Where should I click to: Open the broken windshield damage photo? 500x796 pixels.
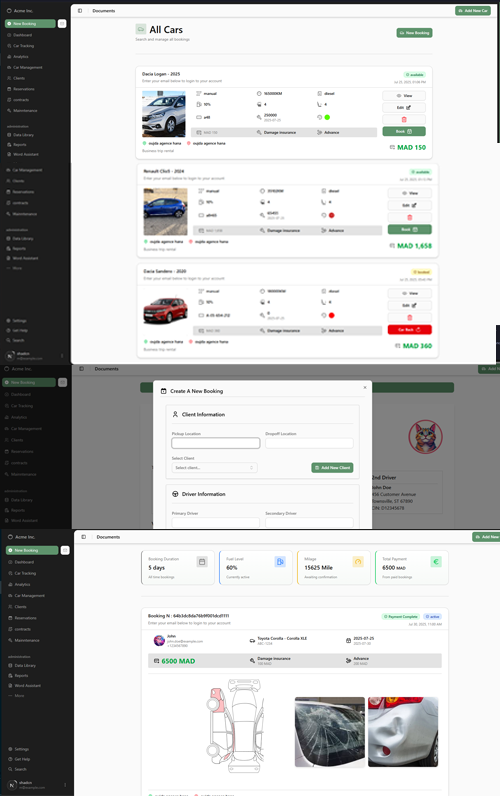329,732
